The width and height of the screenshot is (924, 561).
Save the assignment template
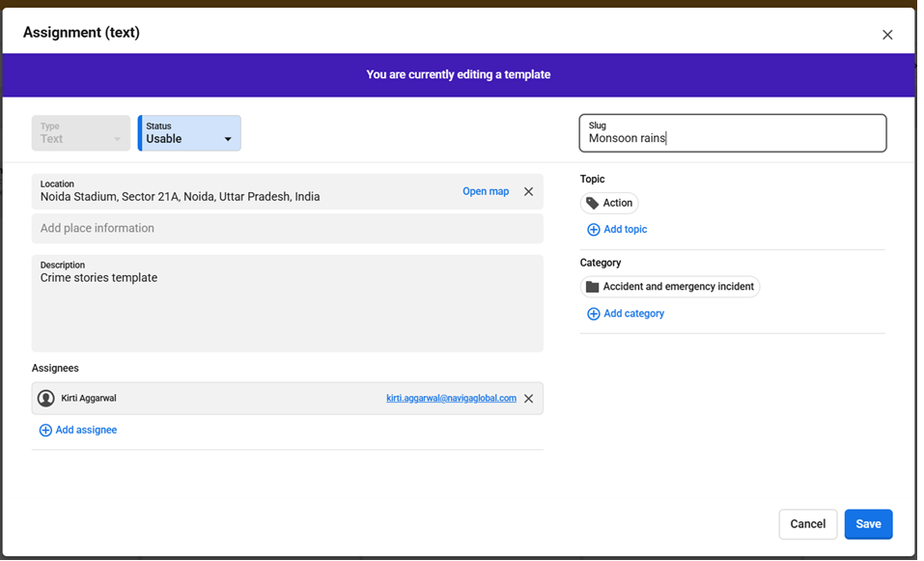868,523
